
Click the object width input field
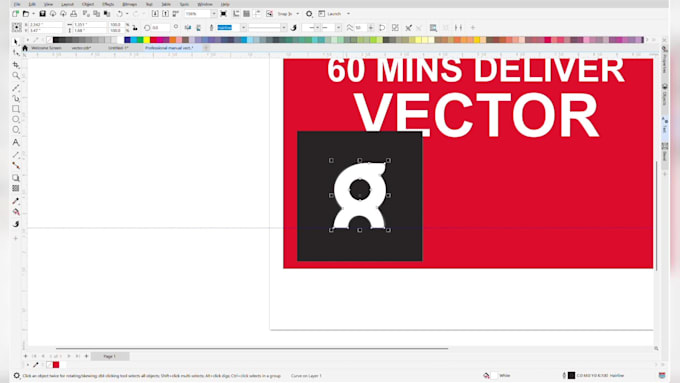click(90, 25)
